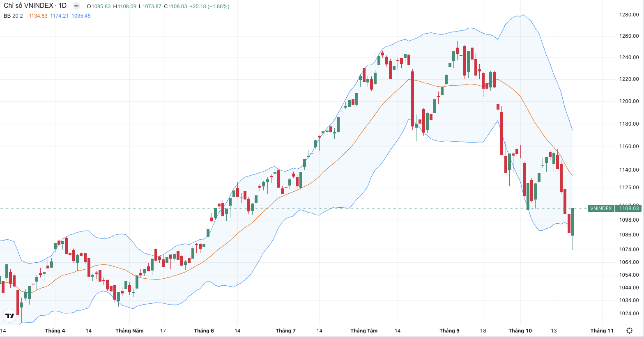The width and height of the screenshot is (644, 337).
Task: Click the 17 date label after Tháng Năm
Action: pyautogui.click(x=163, y=330)
